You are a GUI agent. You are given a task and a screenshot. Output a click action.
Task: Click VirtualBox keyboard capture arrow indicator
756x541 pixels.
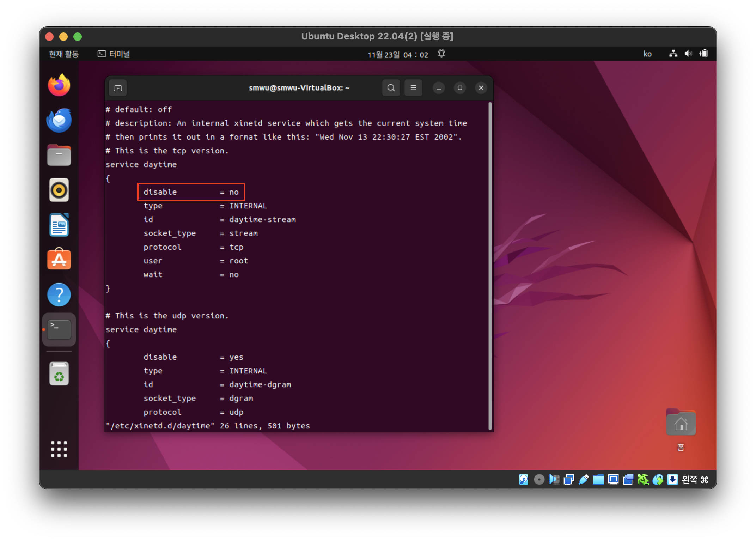672,480
